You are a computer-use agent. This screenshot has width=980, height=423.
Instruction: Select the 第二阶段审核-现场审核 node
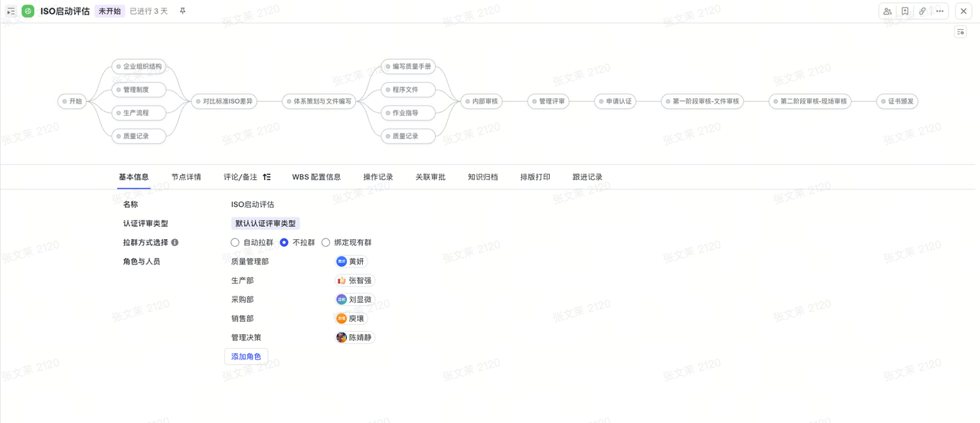click(810, 101)
